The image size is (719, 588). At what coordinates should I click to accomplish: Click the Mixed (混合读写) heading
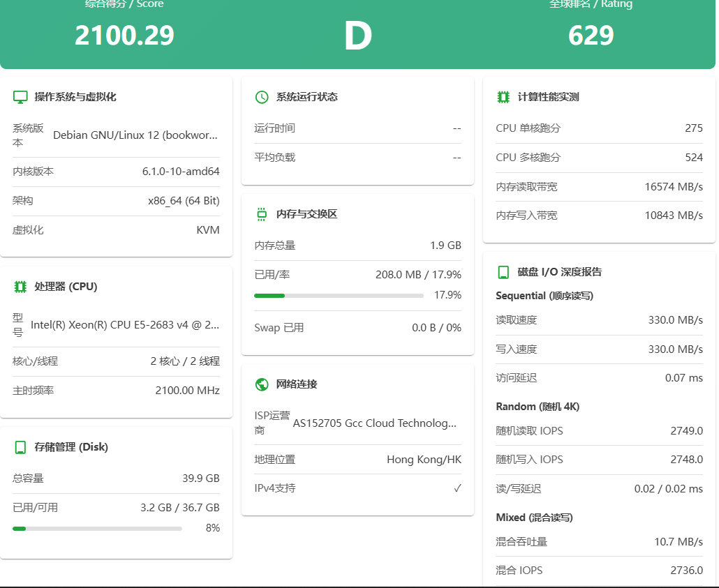(534, 518)
